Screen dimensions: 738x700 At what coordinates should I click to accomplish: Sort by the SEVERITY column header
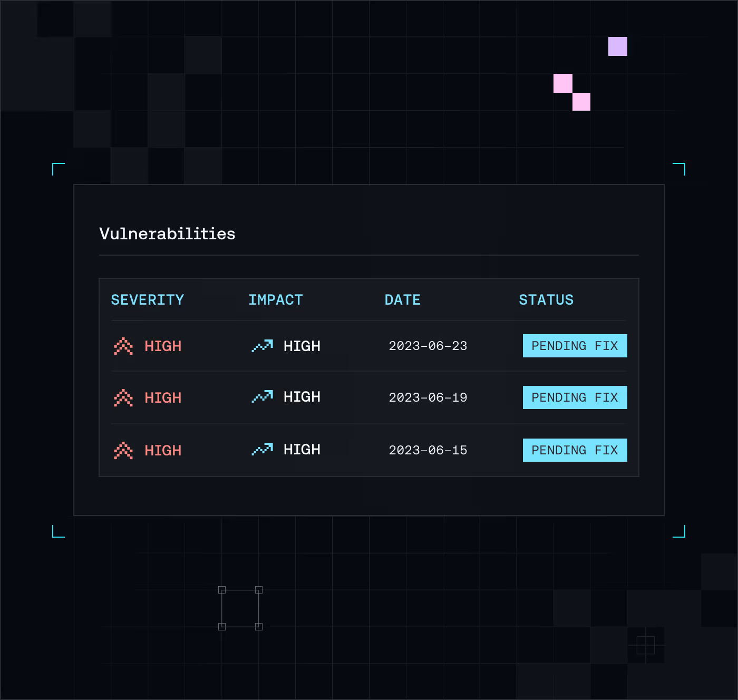click(148, 299)
